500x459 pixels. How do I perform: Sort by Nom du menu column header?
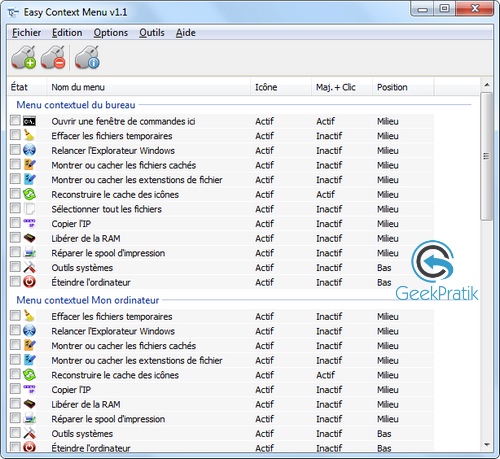pyautogui.click(x=149, y=87)
